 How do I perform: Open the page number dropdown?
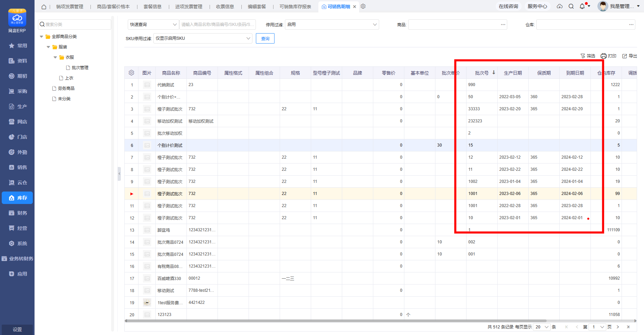(598, 327)
